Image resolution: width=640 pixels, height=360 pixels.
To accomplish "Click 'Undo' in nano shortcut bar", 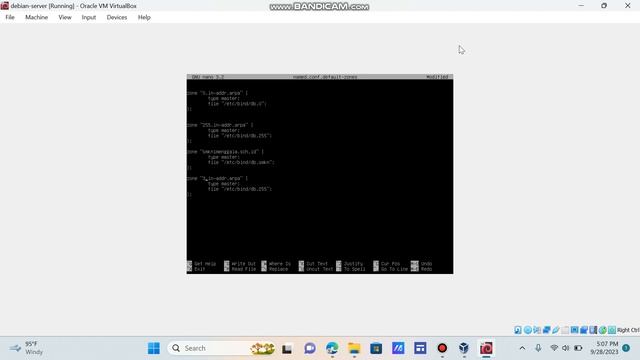I will click(x=426, y=264).
